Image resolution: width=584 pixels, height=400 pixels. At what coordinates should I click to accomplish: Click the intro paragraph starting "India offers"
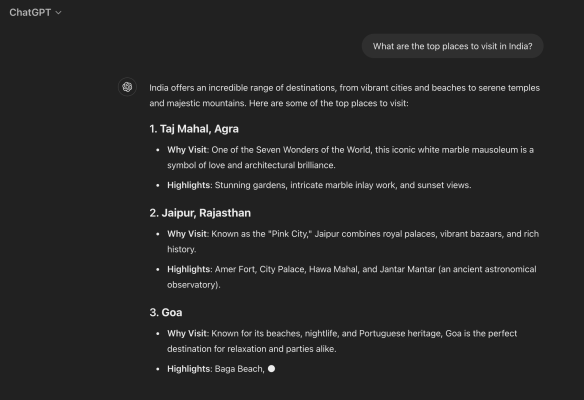coord(345,95)
